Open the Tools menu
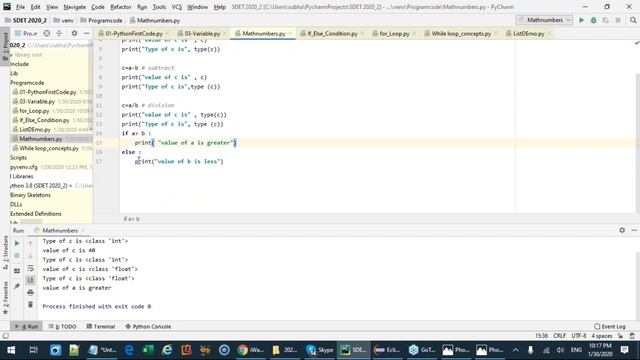This screenshot has height=360, width=640. click(159, 7)
